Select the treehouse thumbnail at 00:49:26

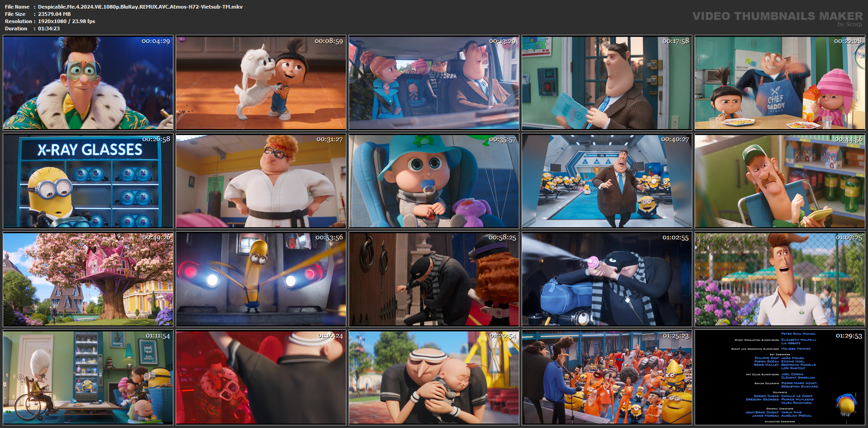(88, 280)
